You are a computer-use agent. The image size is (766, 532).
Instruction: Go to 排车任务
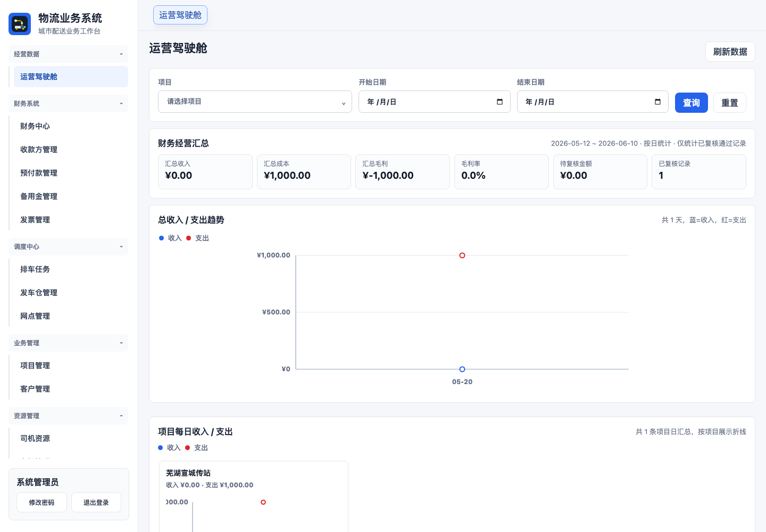(71, 269)
